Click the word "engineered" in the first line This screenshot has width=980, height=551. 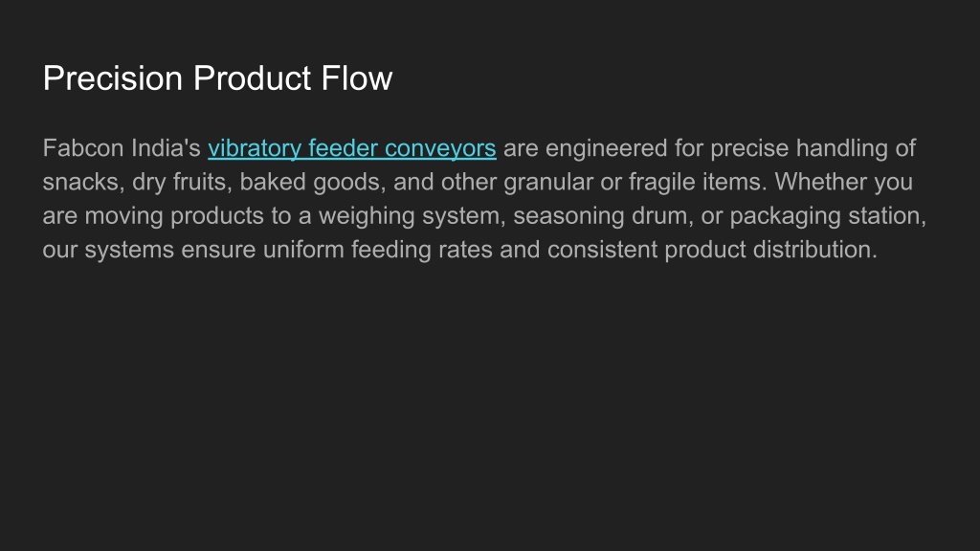(606, 149)
